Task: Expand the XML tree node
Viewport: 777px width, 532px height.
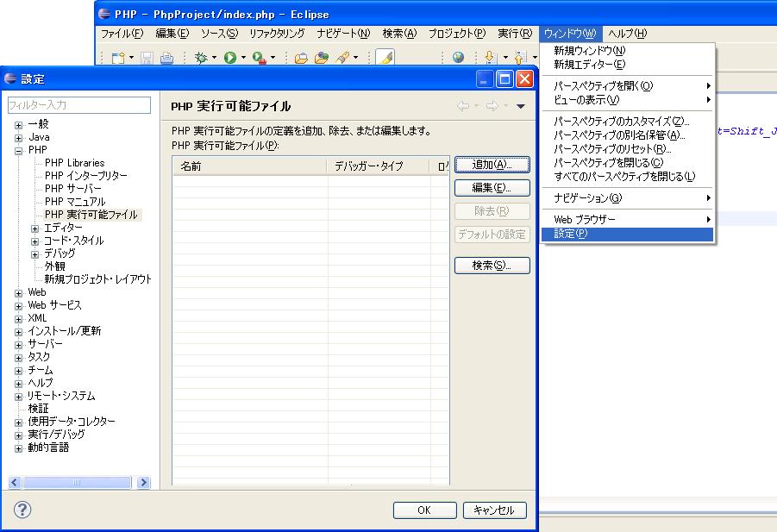Action: 18,319
